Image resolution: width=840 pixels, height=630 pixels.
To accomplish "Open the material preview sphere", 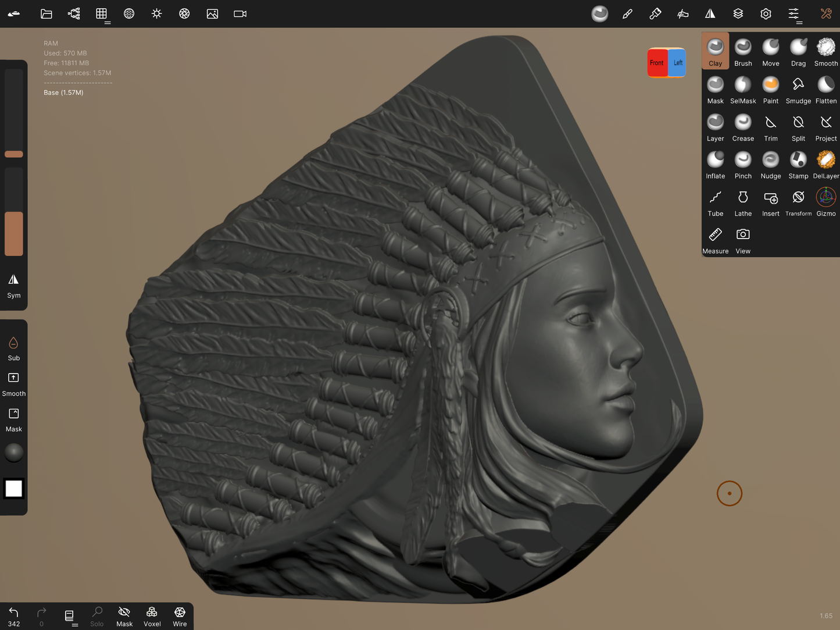I will [14, 453].
